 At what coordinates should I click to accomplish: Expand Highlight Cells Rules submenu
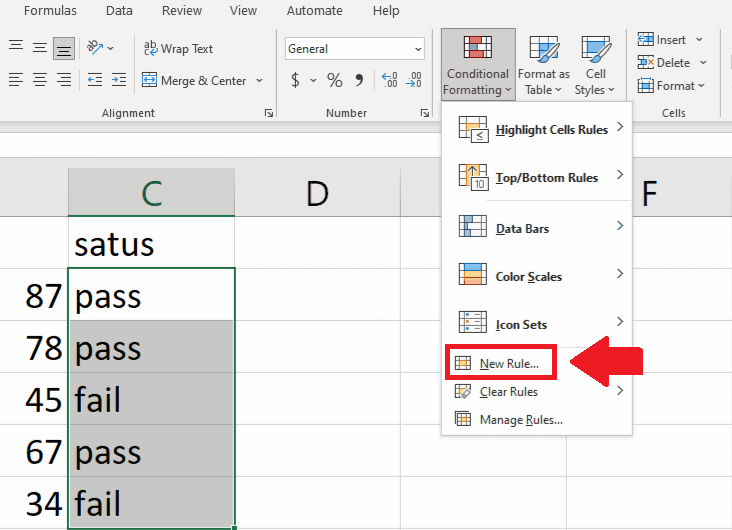(x=537, y=129)
